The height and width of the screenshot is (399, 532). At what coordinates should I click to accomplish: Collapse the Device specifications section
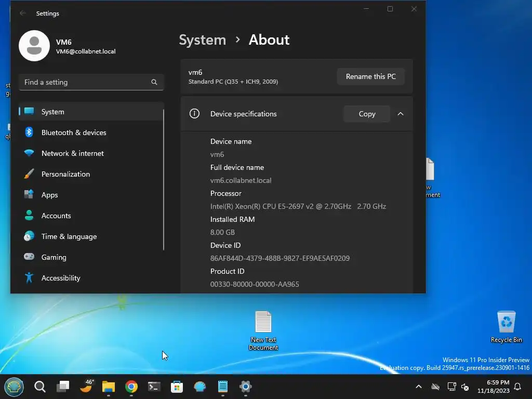[x=401, y=114]
